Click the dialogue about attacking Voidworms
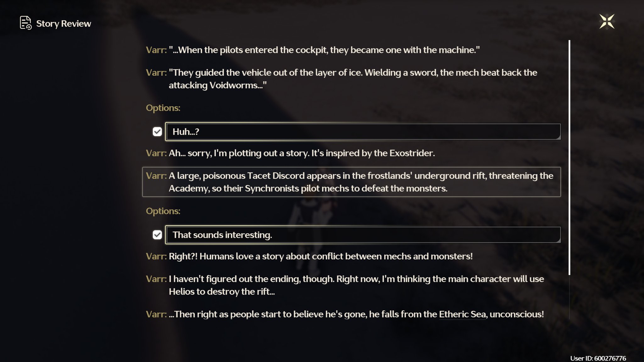Image resolution: width=644 pixels, height=362 pixels. click(x=352, y=79)
